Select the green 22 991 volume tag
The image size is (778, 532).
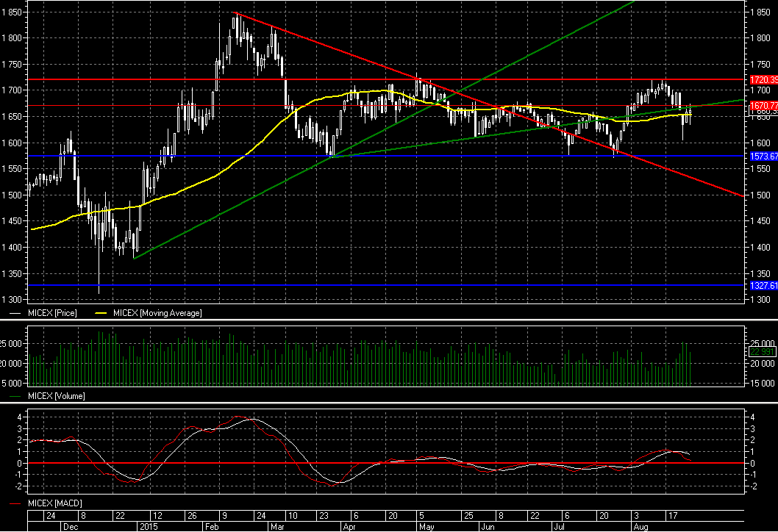[x=762, y=352]
